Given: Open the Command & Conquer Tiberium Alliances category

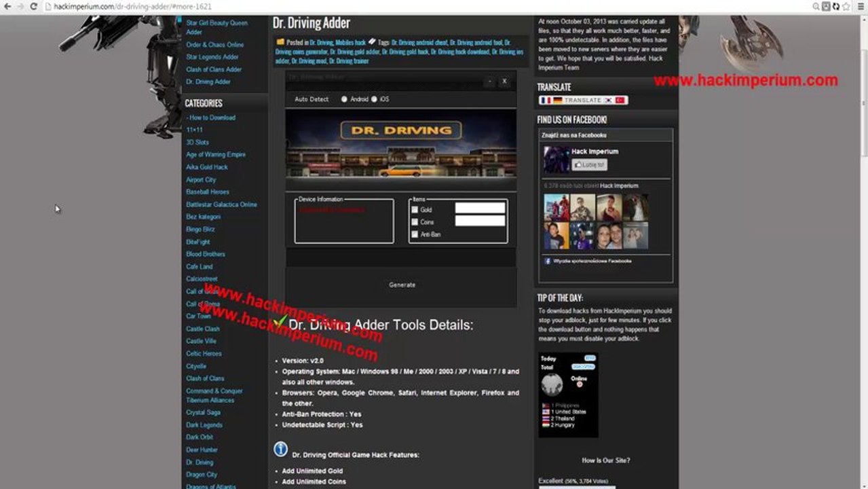Looking at the screenshot, I should pos(214,395).
